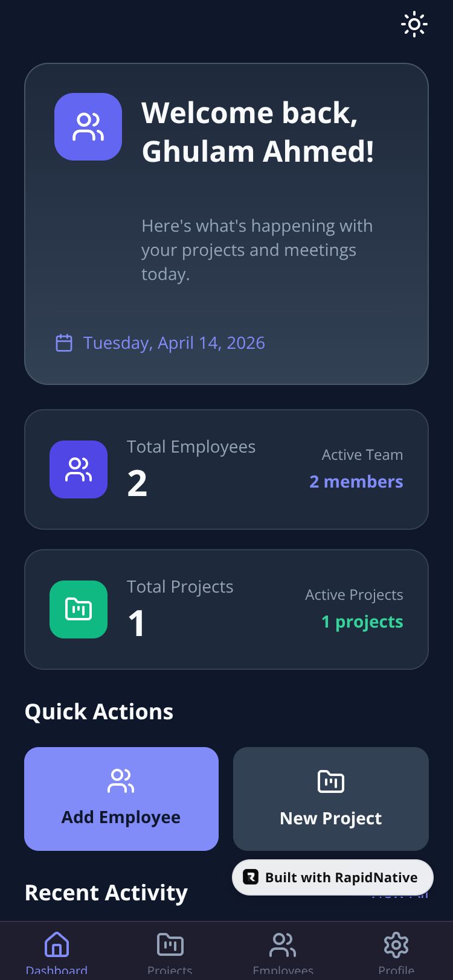Click the purple people icon in welcome card

coord(88,127)
